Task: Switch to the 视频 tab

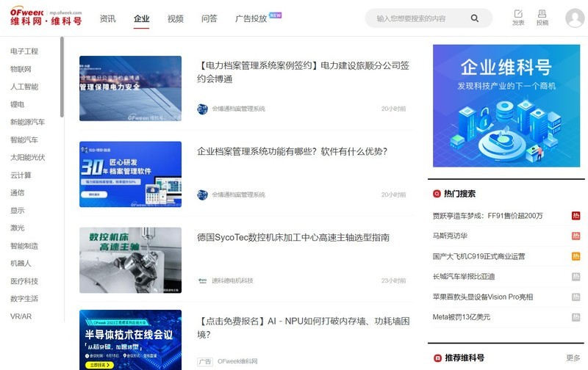Action: tap(176, 18)
